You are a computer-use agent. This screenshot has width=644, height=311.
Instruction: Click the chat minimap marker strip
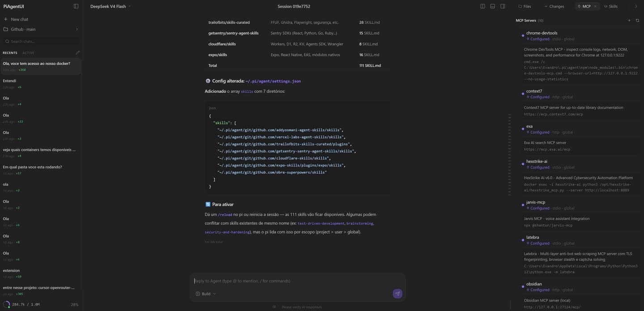point(509,155)
